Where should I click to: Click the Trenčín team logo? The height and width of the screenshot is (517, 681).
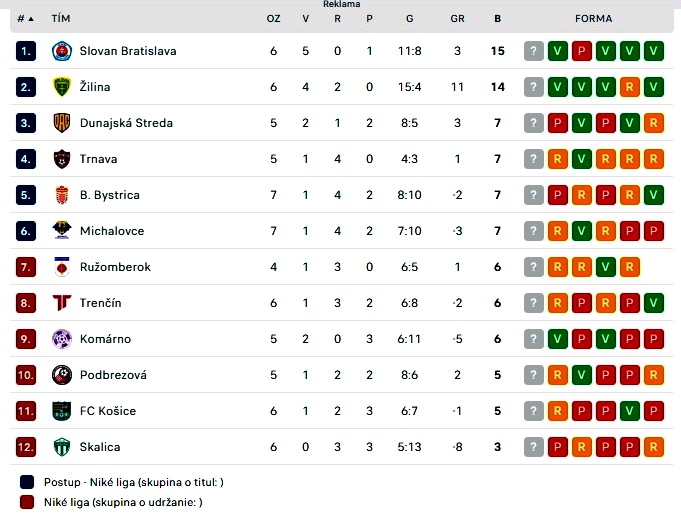click(62, 303)
